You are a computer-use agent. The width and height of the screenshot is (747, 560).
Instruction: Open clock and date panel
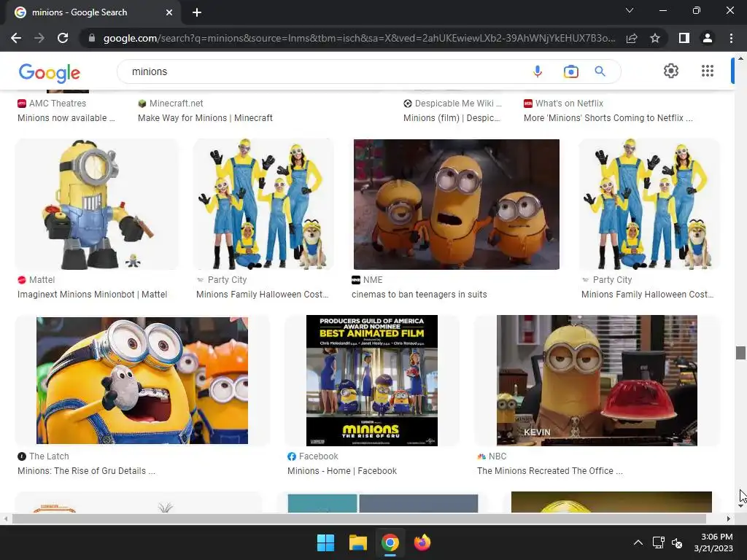click(713, 542)
